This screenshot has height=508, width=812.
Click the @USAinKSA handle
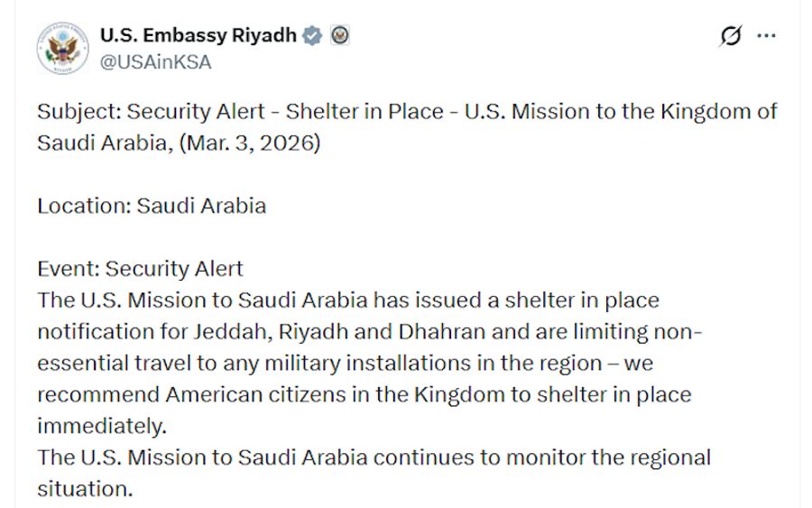coord(155,62)
